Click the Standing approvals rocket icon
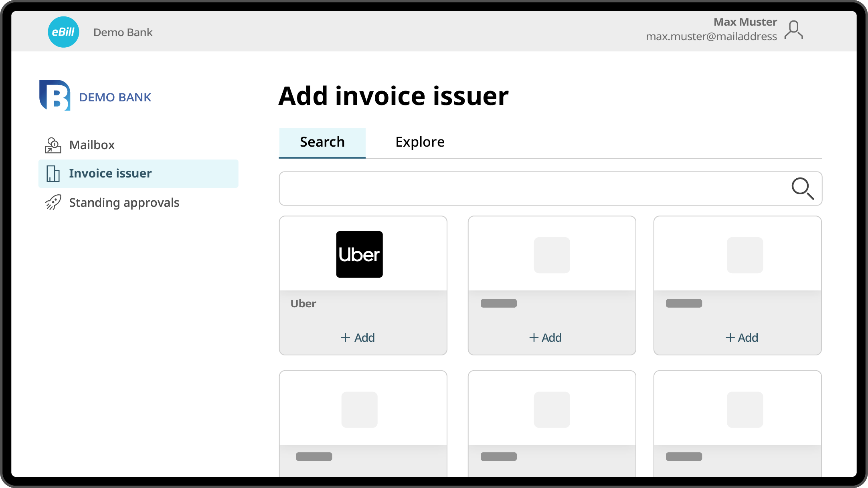Image resolution: width=868 pixels, height=488 pixels. 53,202
